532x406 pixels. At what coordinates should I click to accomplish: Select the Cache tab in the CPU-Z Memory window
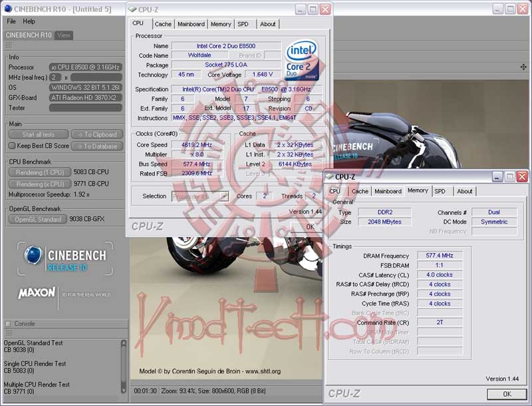[x=360, y=191]
